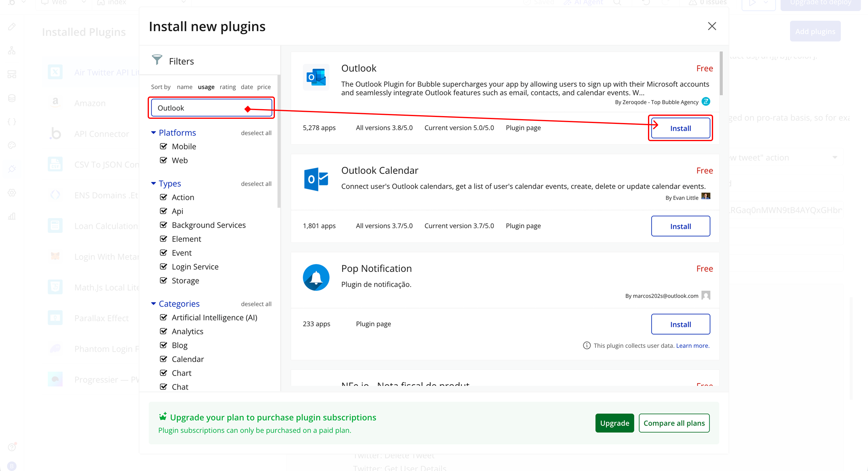
Task: Uncheck the Mobile platform checkbox
Action: 163,146
